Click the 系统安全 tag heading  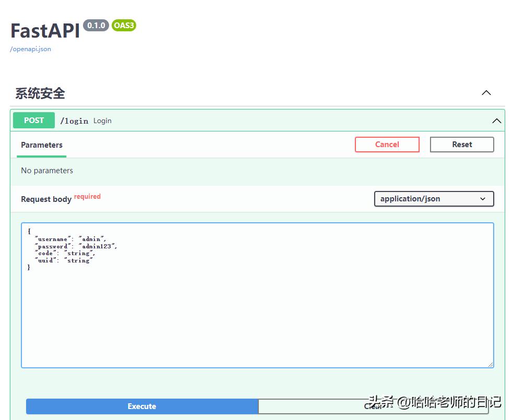tap(40, 93)
